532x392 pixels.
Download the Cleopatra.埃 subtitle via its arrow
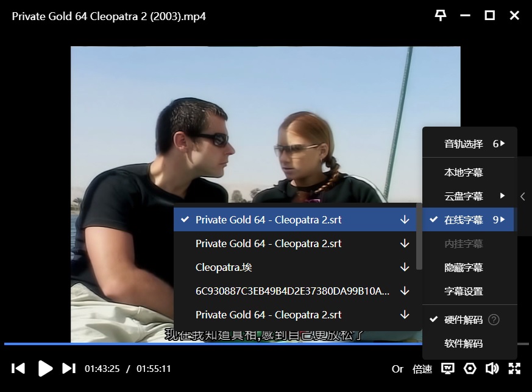405,267
